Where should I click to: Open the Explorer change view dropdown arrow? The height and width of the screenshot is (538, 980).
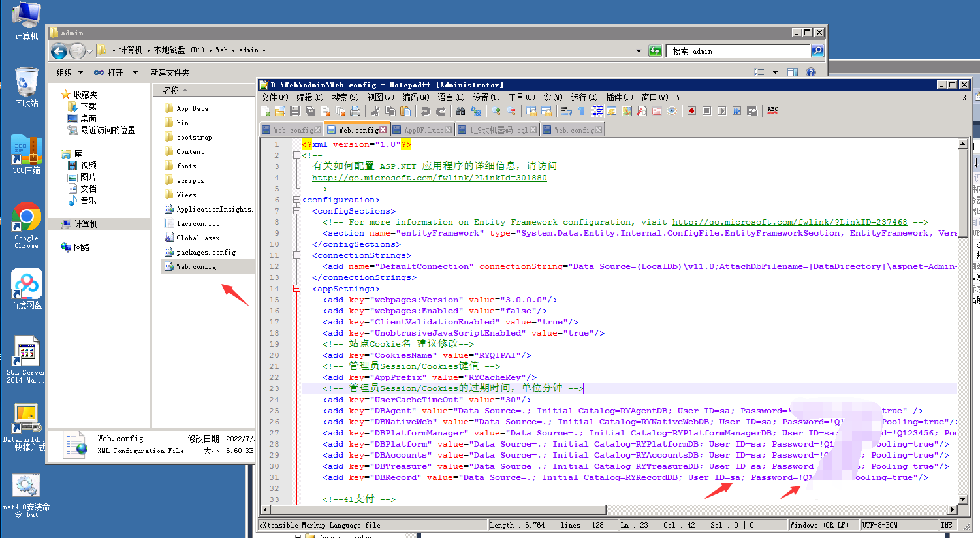pos(775,72)
